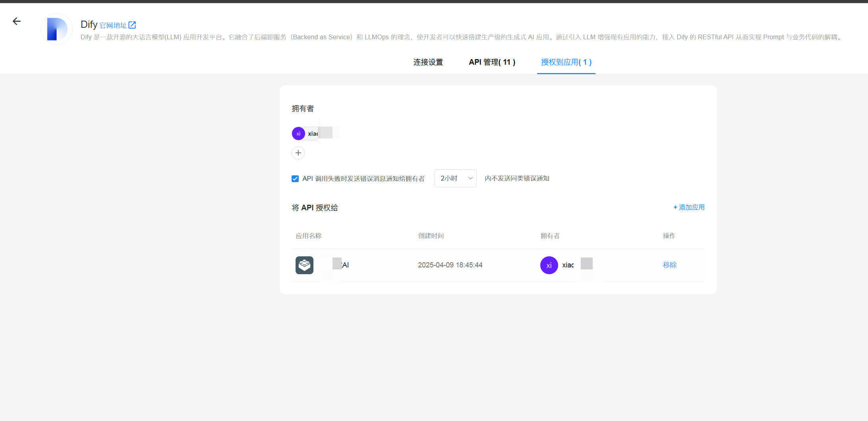Open the 官网地址 link
The width and height of the screenshot is (868, 421).
tap(113, 25)
